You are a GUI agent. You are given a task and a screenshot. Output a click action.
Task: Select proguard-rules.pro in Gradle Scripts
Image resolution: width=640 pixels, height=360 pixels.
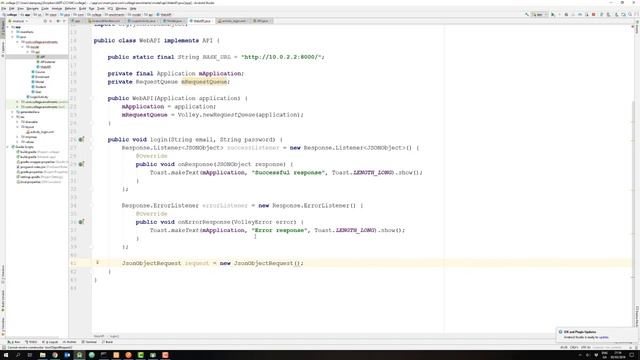42,167
